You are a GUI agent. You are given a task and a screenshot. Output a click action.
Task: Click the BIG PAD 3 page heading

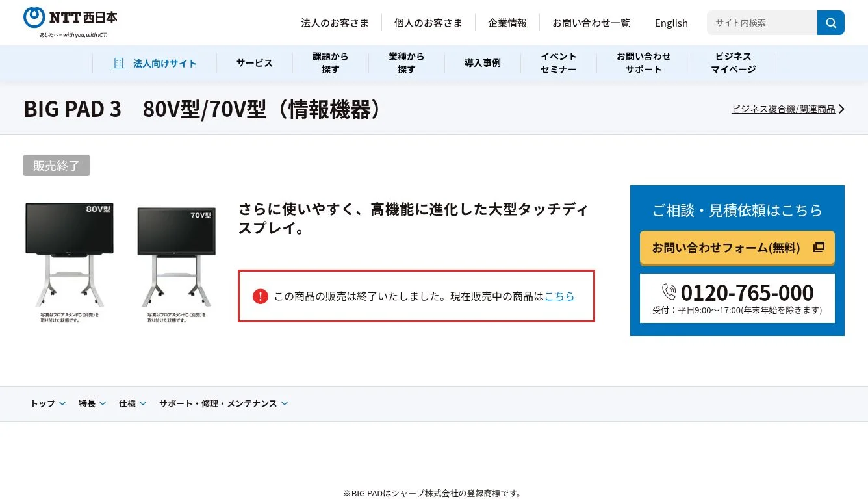[x=202, y=109]
